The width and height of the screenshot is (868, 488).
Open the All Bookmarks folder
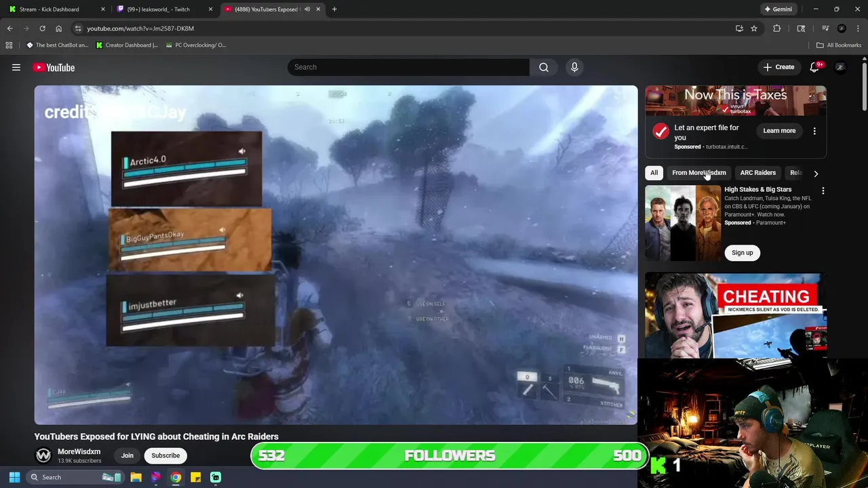[839, 45]
